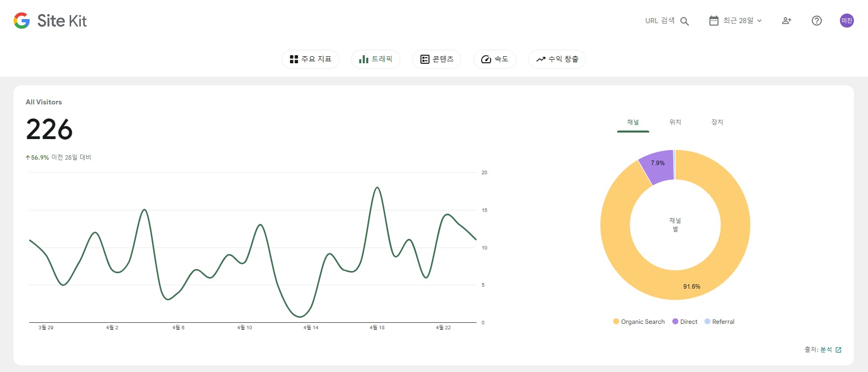This screenshot has height=372, width=868.
Task: Go to the 트래픽 section chip
Action: coord(376,59)
